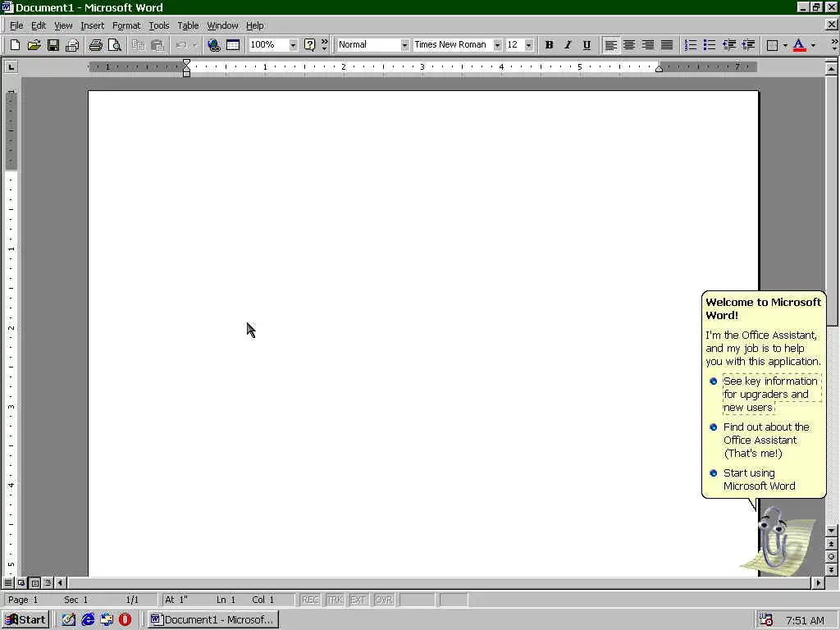
Task: Choose Start using Microsoft Word
Action: coord(759,479)
